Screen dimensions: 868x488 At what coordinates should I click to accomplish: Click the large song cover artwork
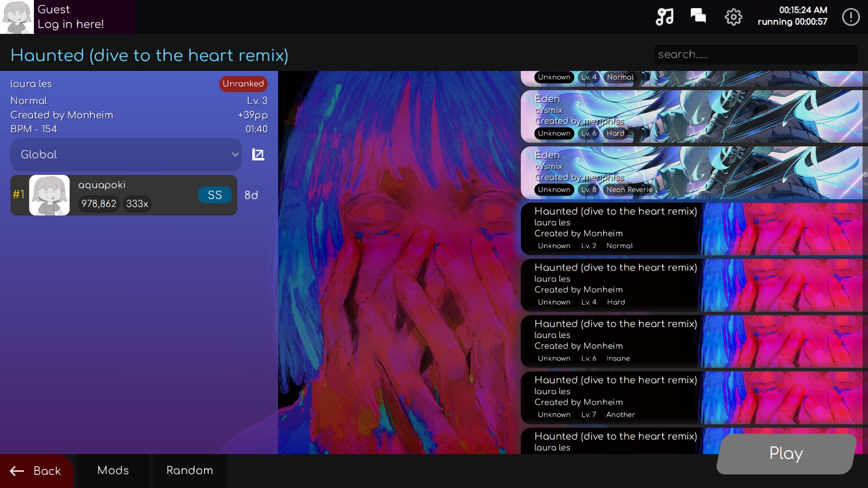(x=399, y=263)
